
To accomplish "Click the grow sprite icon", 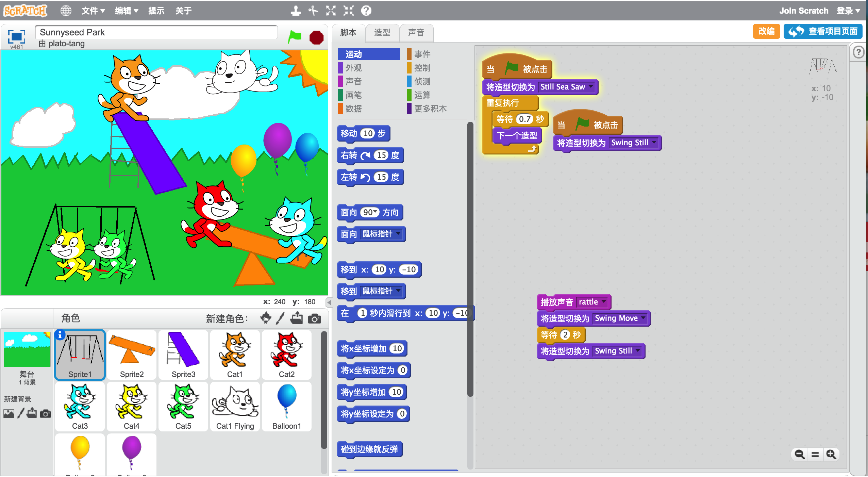I will pyautogui.click(x=331, y=11).
